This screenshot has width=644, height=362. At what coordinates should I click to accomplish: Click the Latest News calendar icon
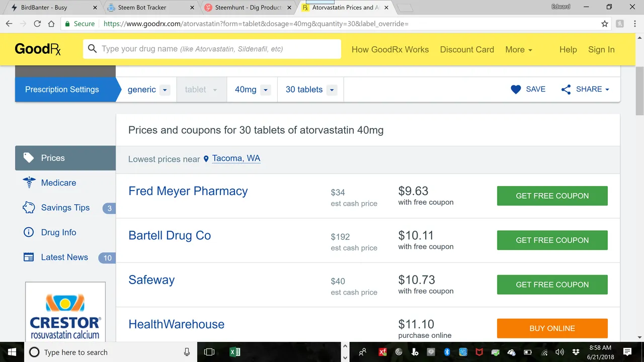click(x=29, y=257)
